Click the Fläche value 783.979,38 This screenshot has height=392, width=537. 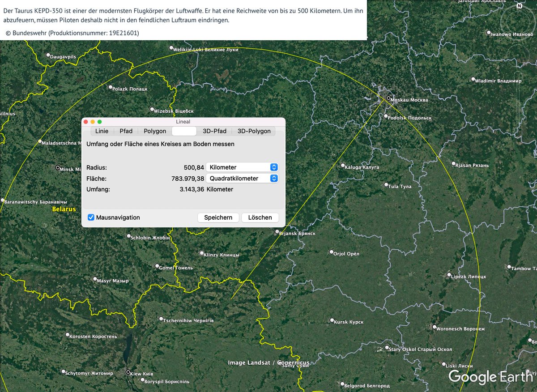pyautogui.click(x=188, y=178)
